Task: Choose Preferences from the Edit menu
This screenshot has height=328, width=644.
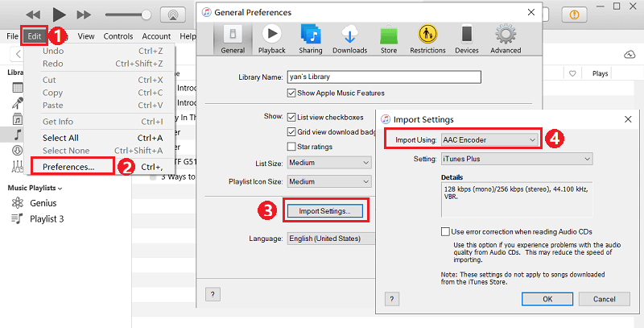Action: 68,167
